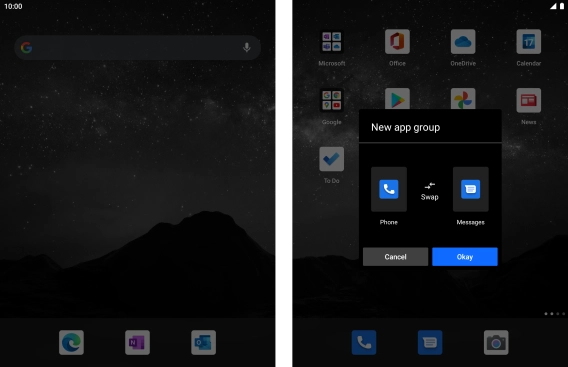Confirm the app group with Okay
The width and height of the screenshot is (568, 367).
point(465,257)
